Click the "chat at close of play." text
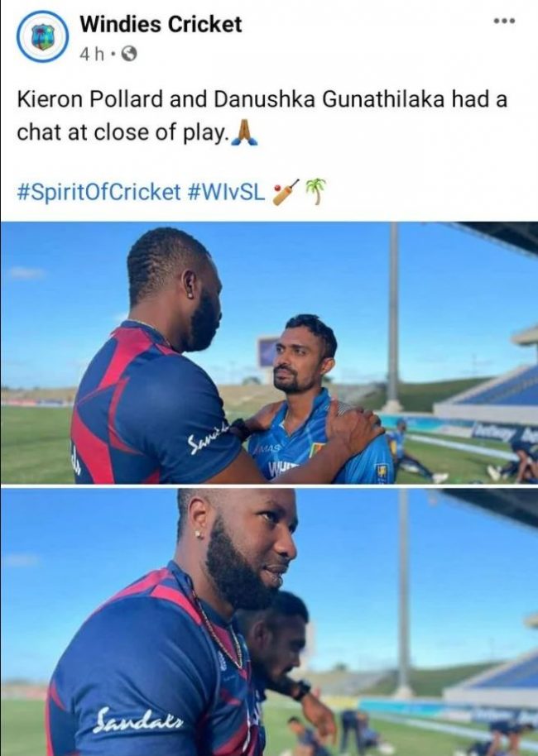This screenshot has height=756, width=538. [122, 132]
